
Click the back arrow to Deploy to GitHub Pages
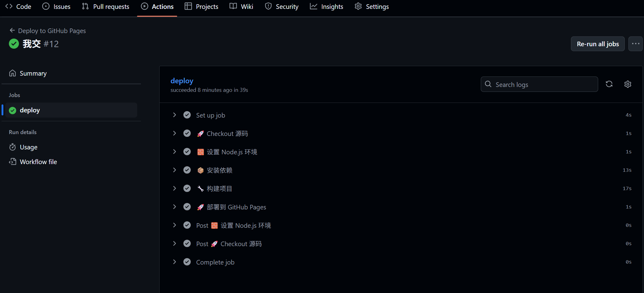click(12, 30)
